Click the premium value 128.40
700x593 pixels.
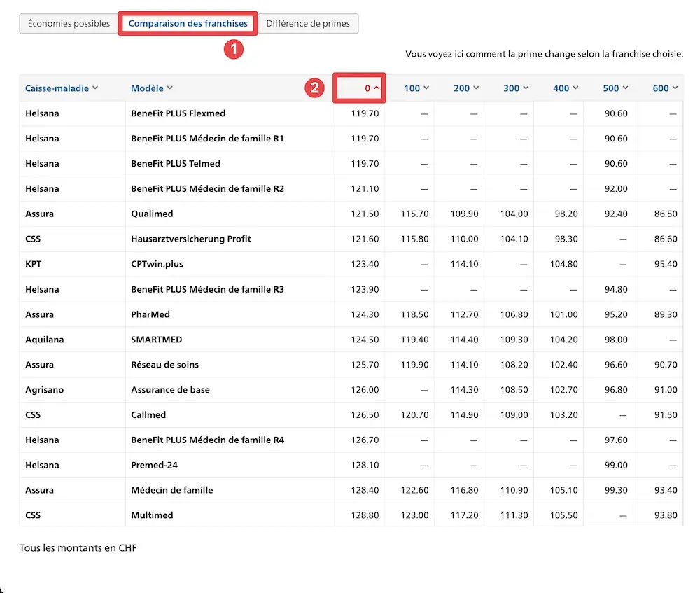[x=365, y=490]
